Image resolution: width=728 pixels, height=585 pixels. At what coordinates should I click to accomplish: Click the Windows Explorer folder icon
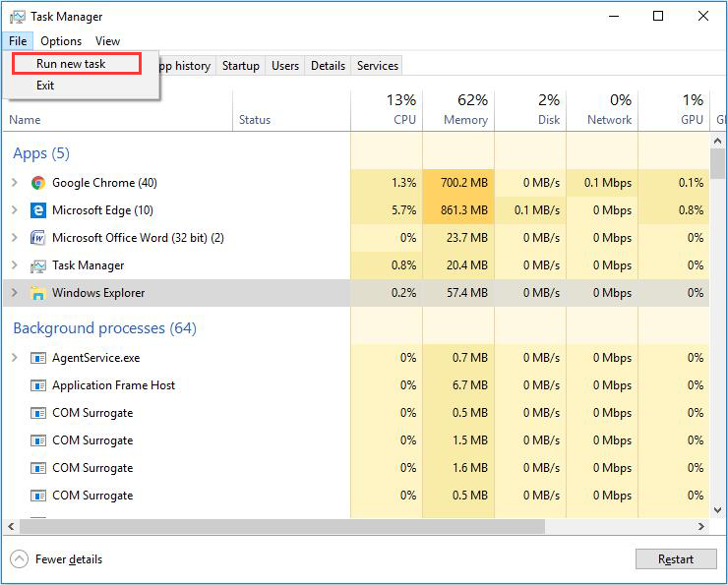coord(38,293)
